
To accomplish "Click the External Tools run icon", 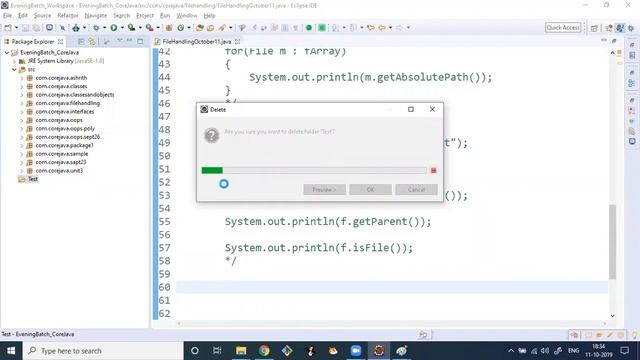I will point(149,28).
